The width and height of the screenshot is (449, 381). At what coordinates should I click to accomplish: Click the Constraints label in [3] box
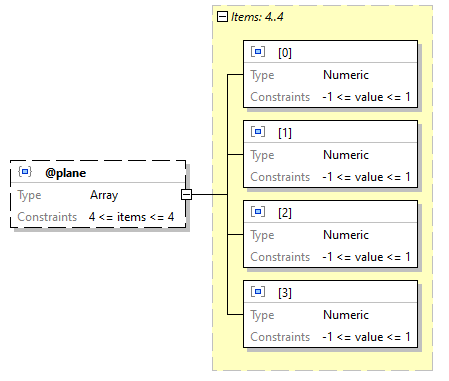pos(280,337)
